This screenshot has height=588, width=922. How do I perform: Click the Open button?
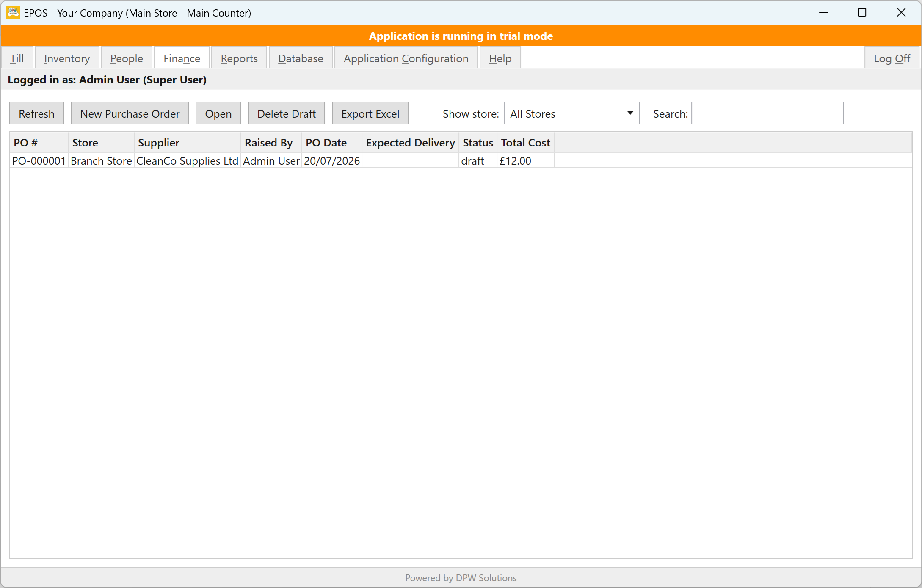218,113
